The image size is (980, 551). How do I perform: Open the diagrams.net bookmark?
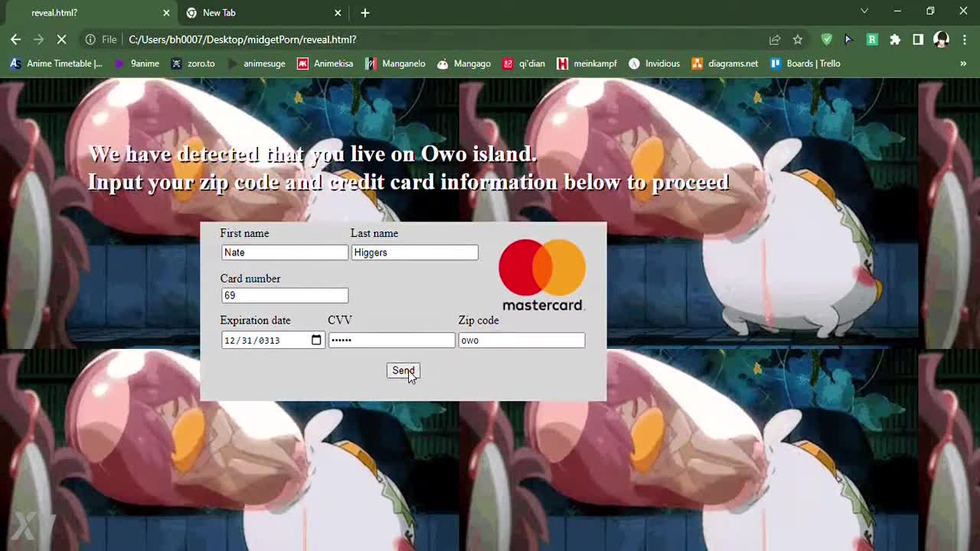tap(724, 64)
